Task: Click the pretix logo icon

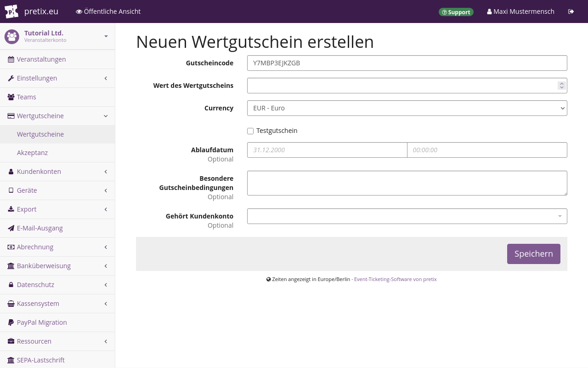Action: pos(11,11)
